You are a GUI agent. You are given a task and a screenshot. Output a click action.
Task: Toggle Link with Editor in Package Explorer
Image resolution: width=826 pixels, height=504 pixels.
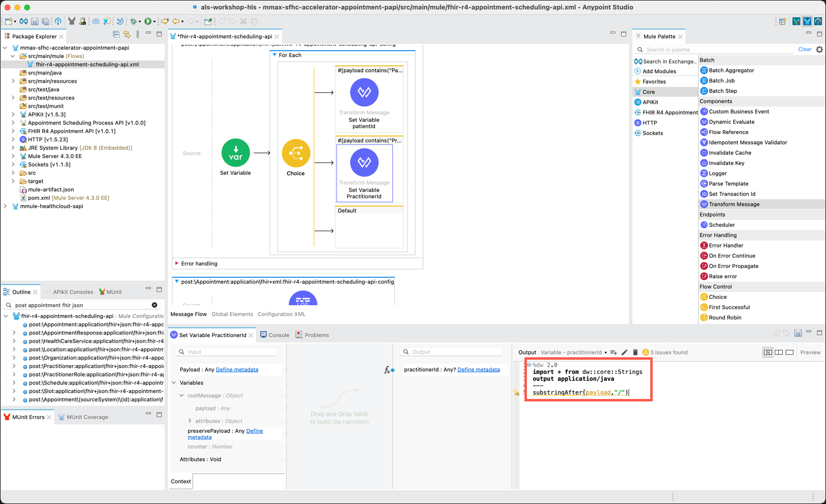pyautogui.click(x=127, y=34)
